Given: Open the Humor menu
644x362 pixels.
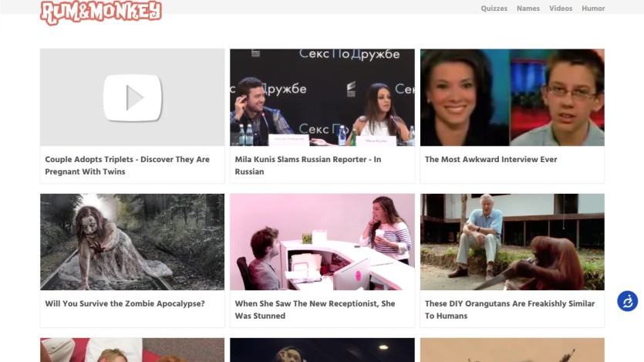Looking at the screenshot, I should click(592, 8).
